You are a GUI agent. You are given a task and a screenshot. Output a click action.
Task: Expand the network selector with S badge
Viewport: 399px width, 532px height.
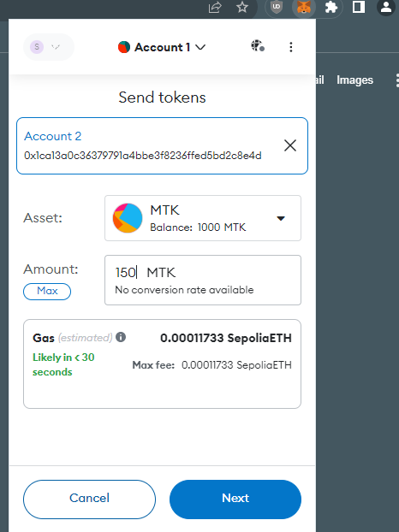49,47
